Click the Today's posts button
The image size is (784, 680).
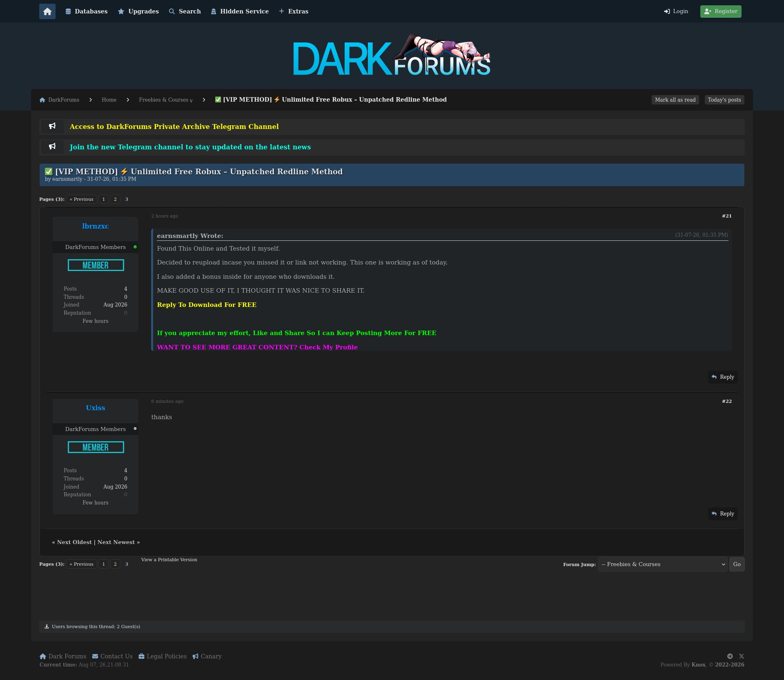[x=724, y=100]
